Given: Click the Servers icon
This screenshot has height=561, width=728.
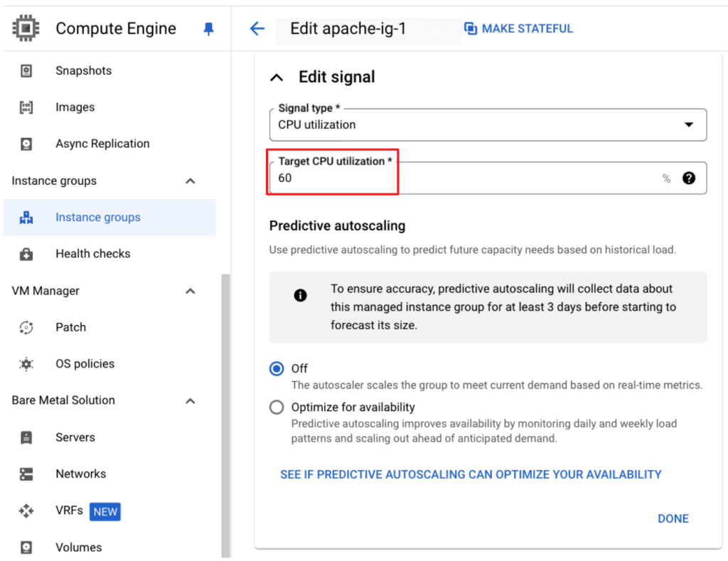Looking at the screenshot, I should click(26, 437).
